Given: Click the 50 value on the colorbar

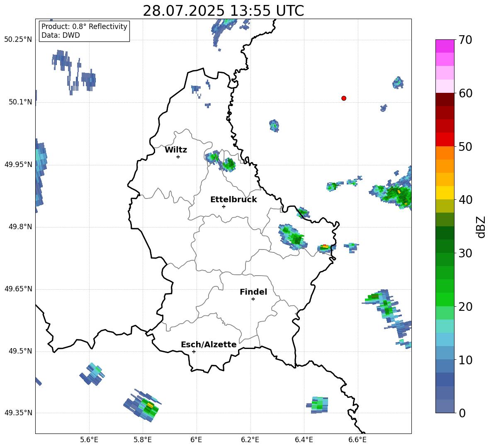Looking at the screenshot, I should tap(465, 146).
